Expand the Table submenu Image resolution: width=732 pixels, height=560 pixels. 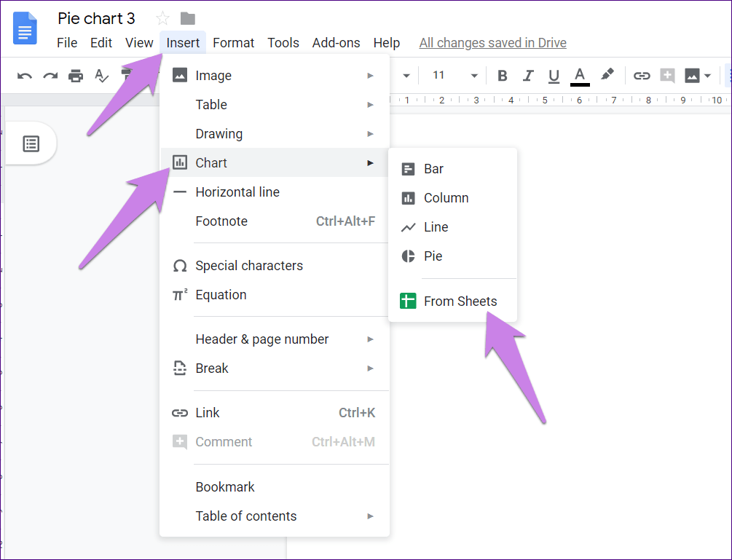point(275,105)
